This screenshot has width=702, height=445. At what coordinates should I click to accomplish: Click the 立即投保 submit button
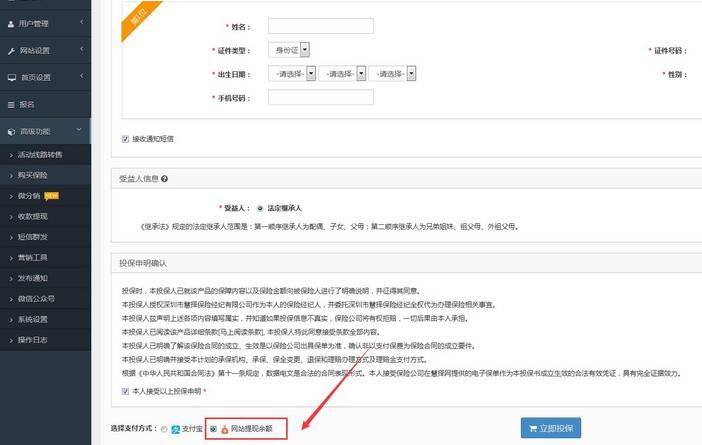pyautogui.click(x=549, y=428)
